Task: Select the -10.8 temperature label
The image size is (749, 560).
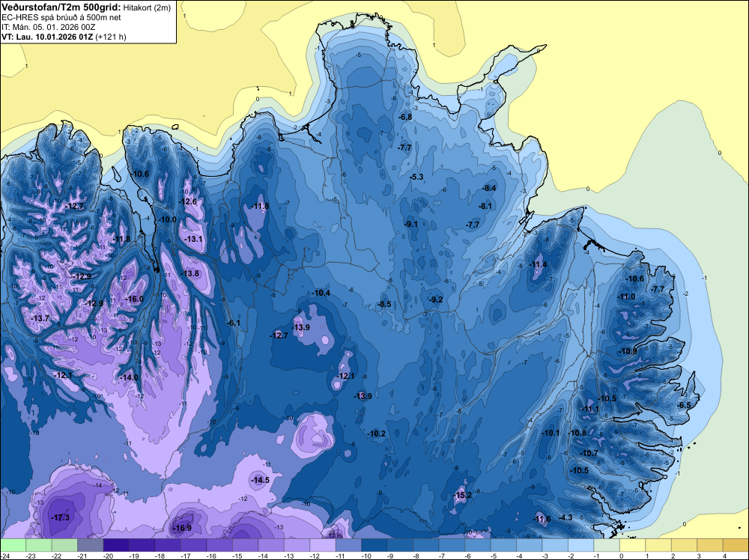Action: pyautogui.click(x=577, y=433)
